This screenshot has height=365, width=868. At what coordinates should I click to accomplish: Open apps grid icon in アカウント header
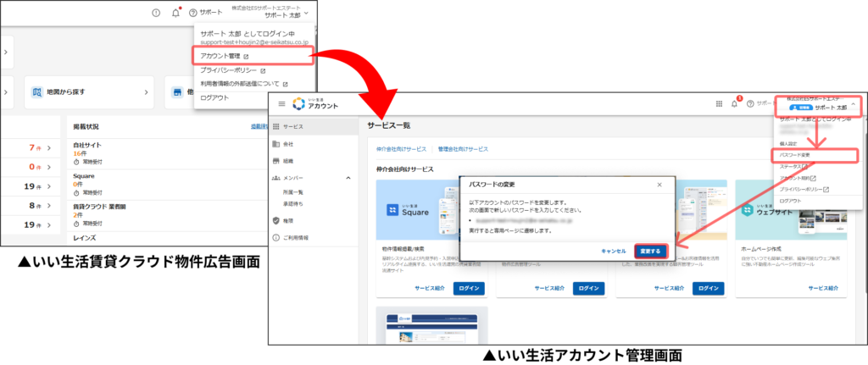point(719,103)
